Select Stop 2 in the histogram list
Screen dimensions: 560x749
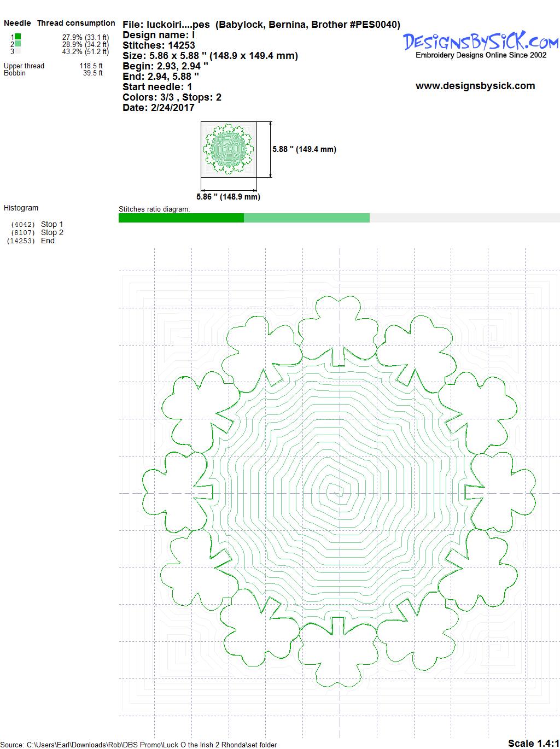[52, 232]
